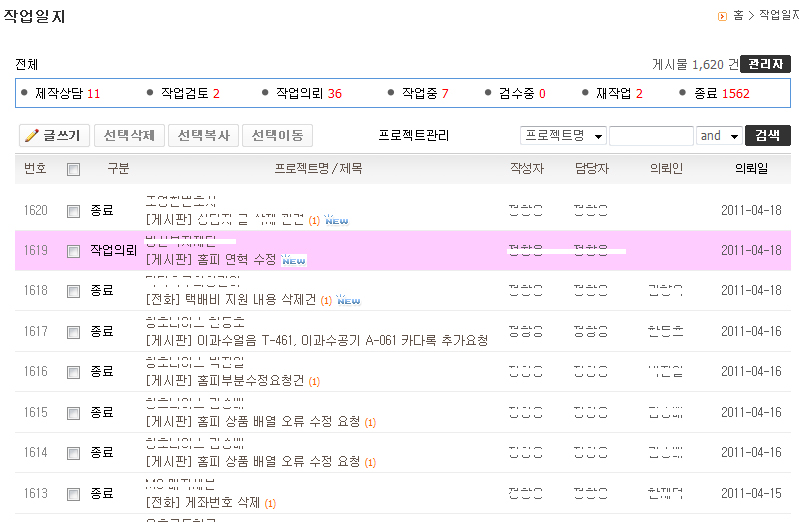This screenshot has height=522, width=800.
Task: Expand the and operator dropdown
Action: coord(719,136)
